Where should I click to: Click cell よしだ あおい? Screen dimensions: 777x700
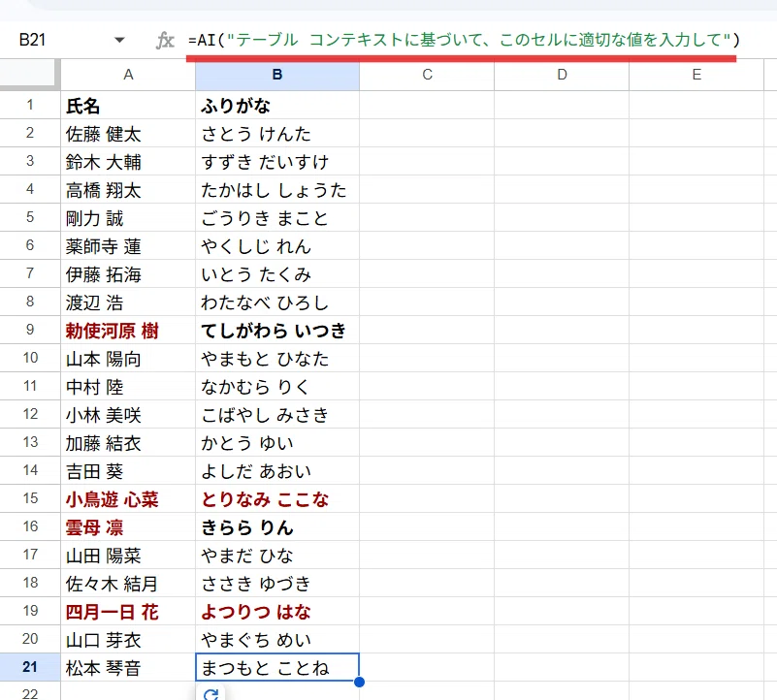(x=277, y=470)
